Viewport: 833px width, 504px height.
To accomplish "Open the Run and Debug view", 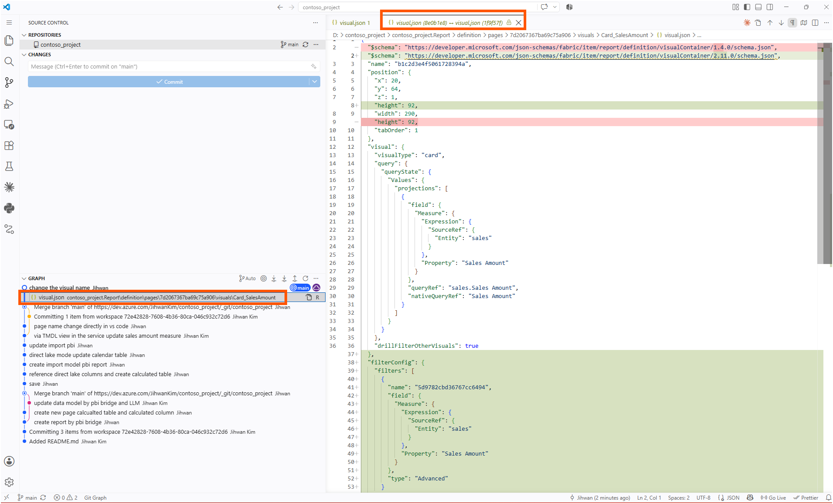I will point(9,104).
